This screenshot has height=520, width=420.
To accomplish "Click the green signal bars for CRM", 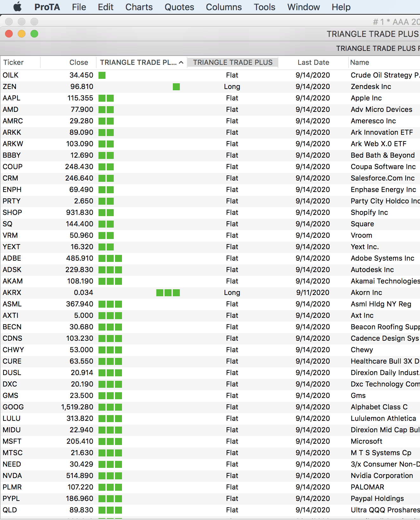I will pyautogui.click(x=106, y=178).
